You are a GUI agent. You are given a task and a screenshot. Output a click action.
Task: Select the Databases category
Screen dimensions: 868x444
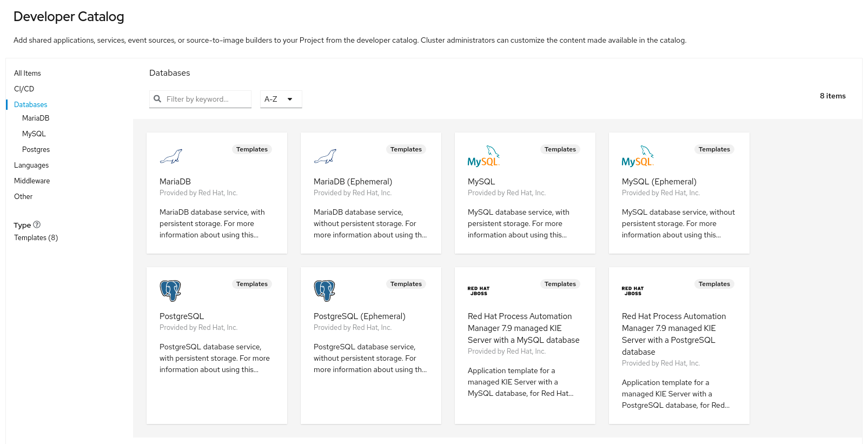tap(31, 104)
